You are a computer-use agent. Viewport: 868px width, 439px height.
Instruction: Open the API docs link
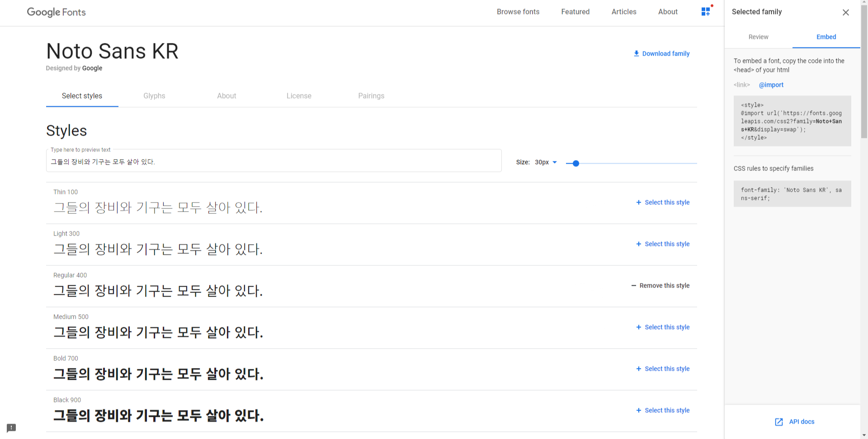pos(802,422)
